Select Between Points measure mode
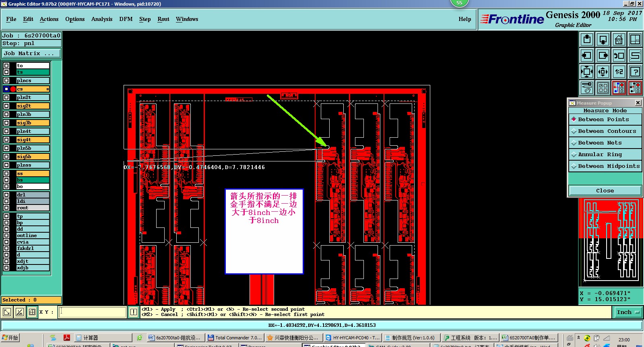The height and width of the screenshot is (347, 644). point(605,120)
